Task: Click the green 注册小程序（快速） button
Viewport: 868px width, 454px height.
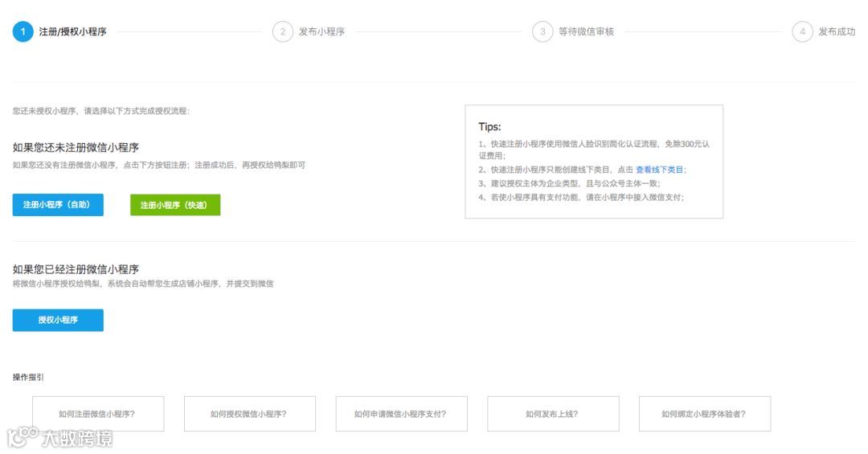Action: pos(175,205)
